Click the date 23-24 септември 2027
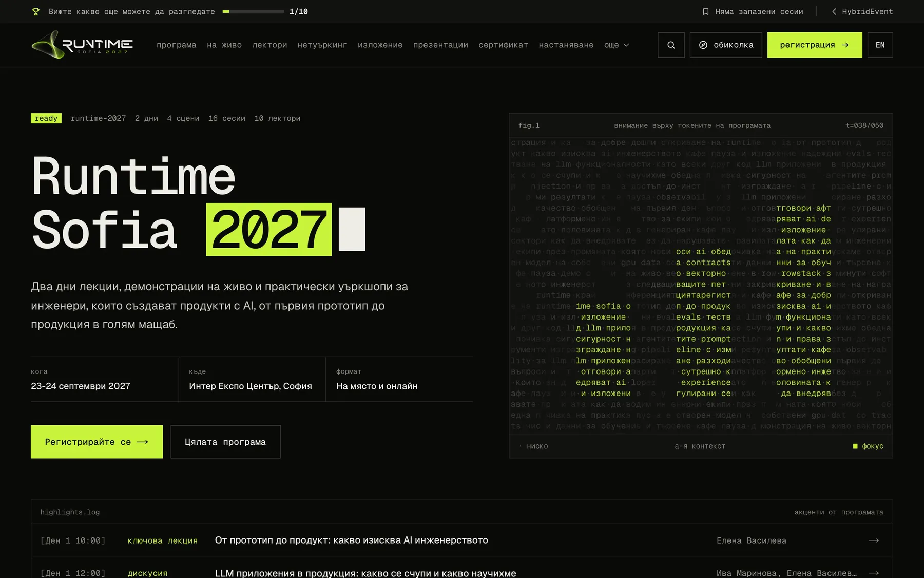The width and height of the screenshot is (924, 578). click(x=81, y=386)
